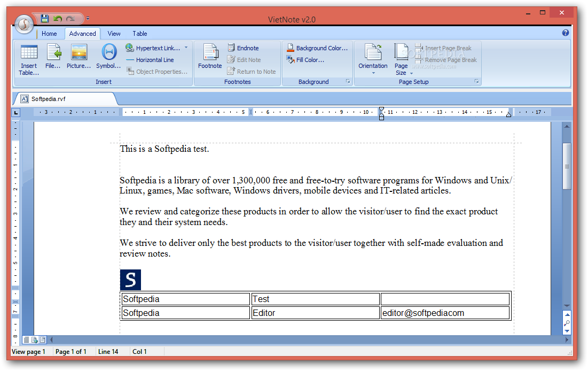
Task: Click the vertical scrollbar up arrow
Action: [567, 127]
